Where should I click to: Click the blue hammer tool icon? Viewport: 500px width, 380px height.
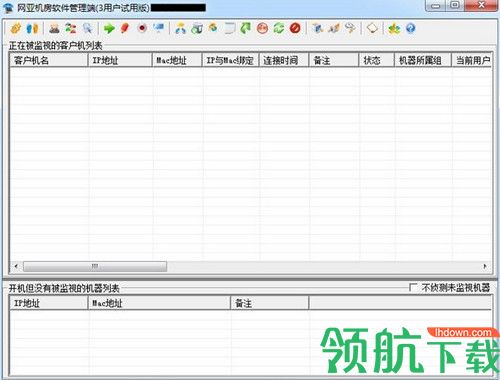tap(317, 28)
